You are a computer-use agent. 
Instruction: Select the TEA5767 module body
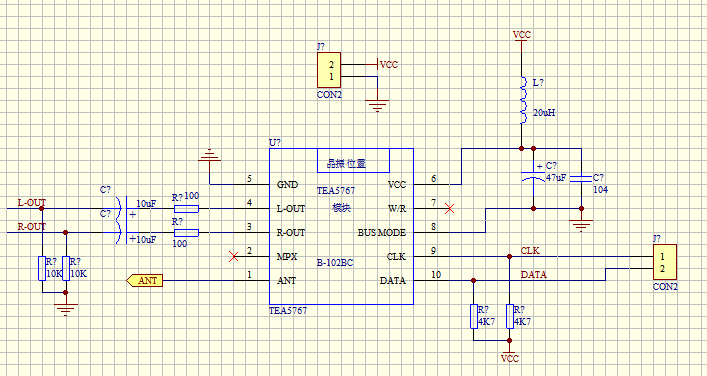341,226
